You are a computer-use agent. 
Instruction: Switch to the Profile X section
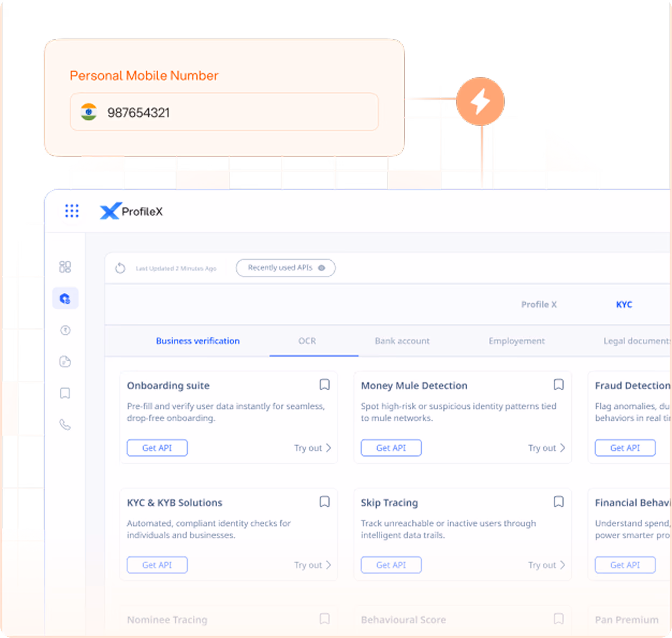tap(539, 304)
